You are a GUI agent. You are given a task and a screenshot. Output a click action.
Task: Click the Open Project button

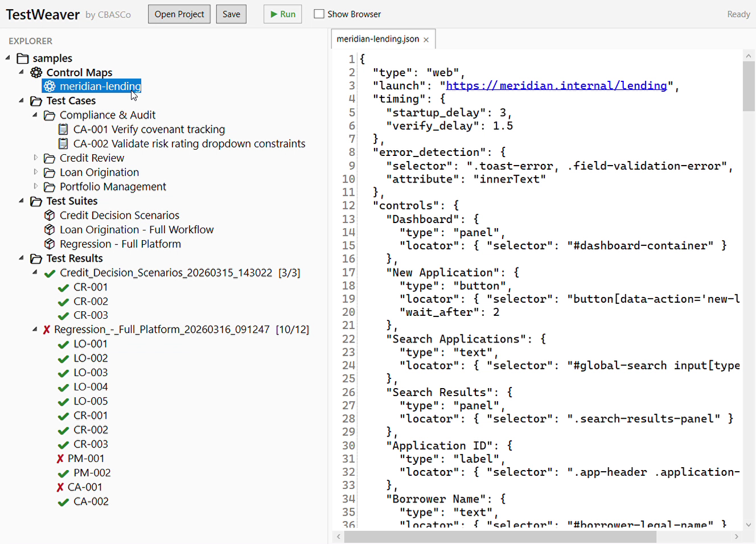click(179, 14)
